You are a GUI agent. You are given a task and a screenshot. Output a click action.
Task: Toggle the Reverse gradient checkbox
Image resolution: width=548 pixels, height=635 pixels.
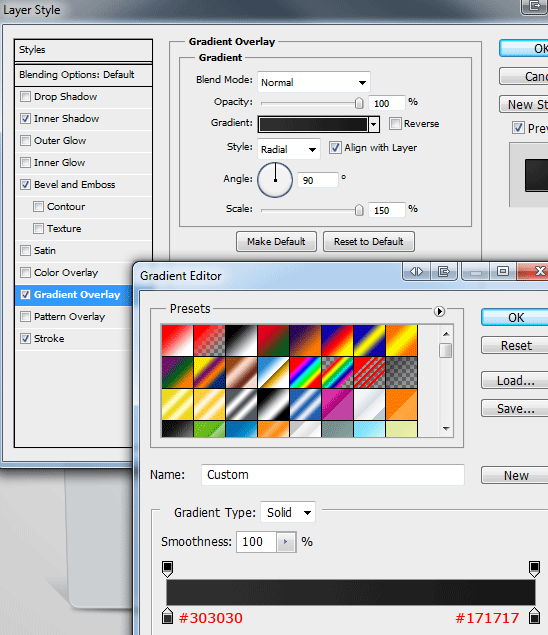click(x=395, y=124)
